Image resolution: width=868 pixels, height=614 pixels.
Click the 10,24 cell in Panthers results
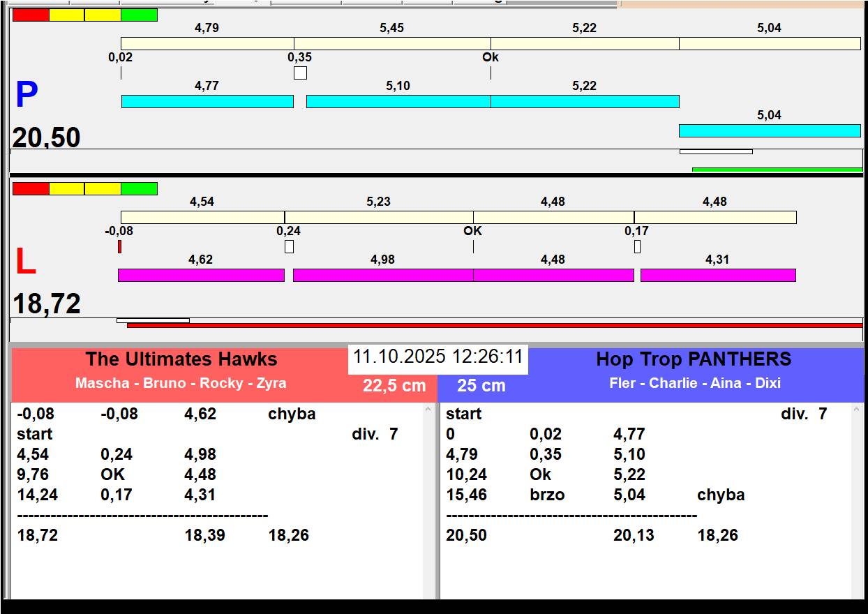[466, 474]
